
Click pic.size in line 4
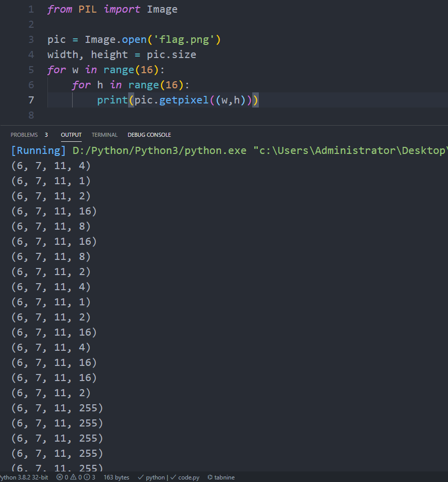pos(172,55)
